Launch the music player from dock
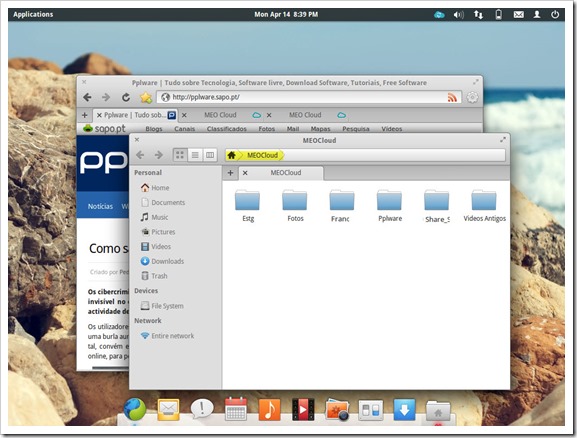The width and height of the screenshot is (577, 438). coord(269,409)
